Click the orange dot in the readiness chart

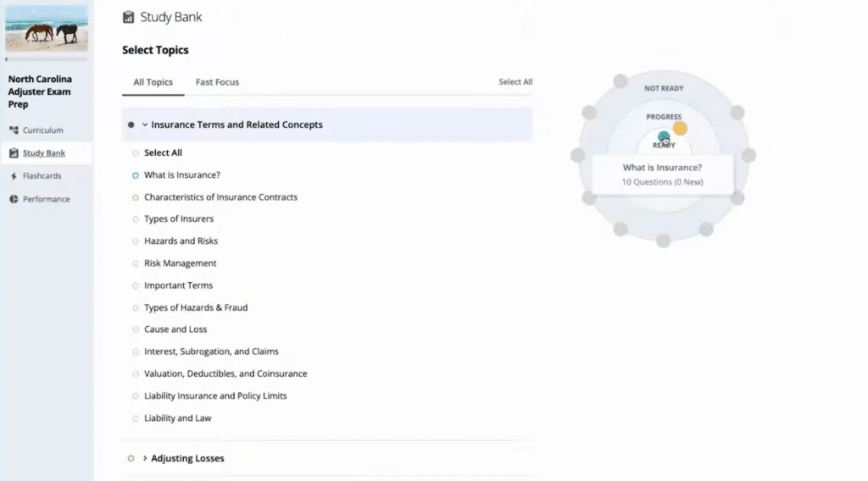679,129
